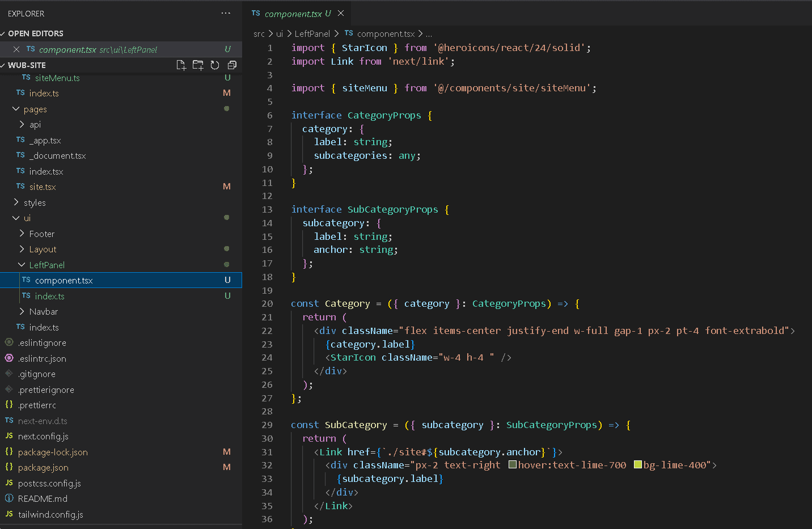Collapse the Open Editors section
The height and width of the screenshot is (529, 812).
(x=35, y=33)
